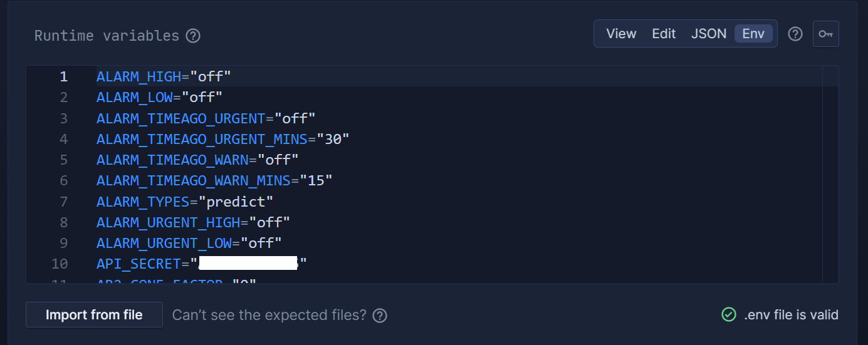
Task: Open help icon next to Runtime variables
Action: (194, 36)
